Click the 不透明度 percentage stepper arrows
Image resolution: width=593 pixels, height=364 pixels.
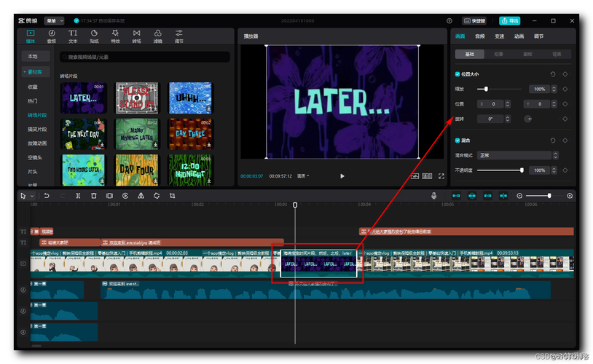[554, 170]
